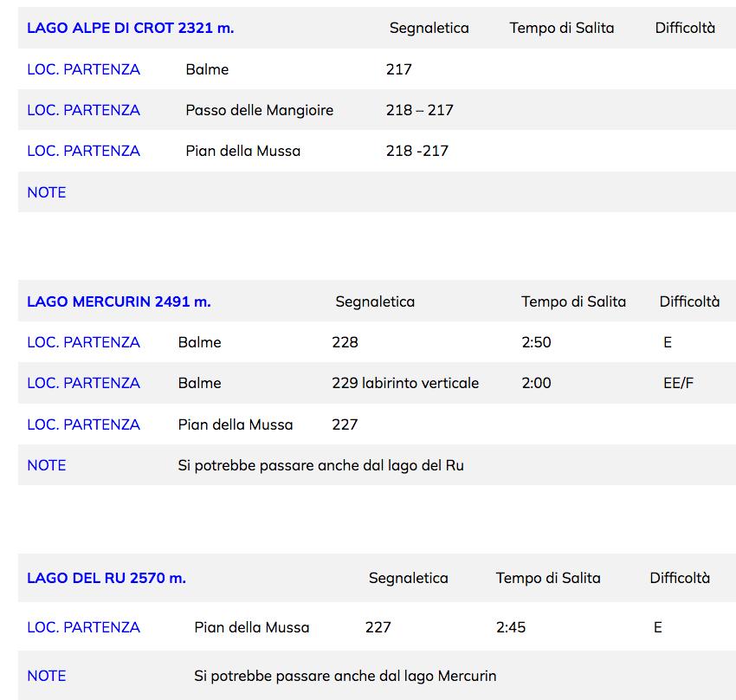
Task: Click 'Pian della Mussa' in Lago Mercurin table
Action: click(x=236, y=425)
